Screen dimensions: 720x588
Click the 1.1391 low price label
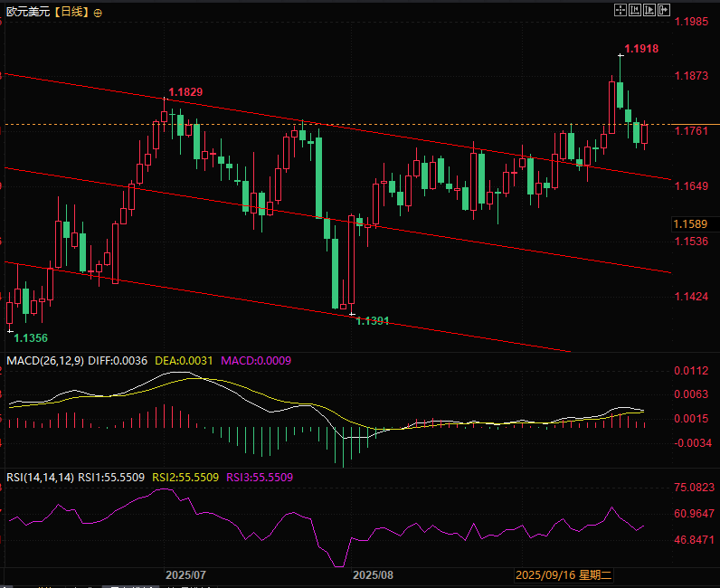pos(373,321)
